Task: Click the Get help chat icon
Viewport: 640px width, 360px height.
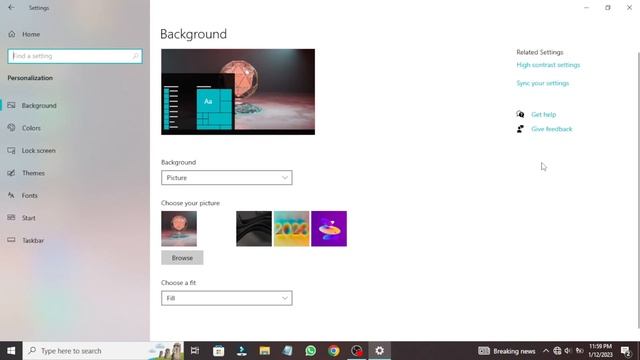Action: point(520,114)
